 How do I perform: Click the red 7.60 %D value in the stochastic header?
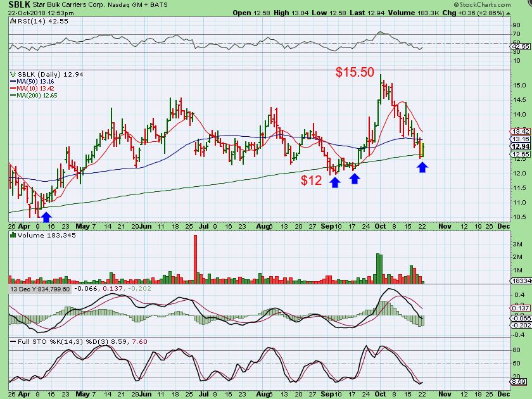139,341
